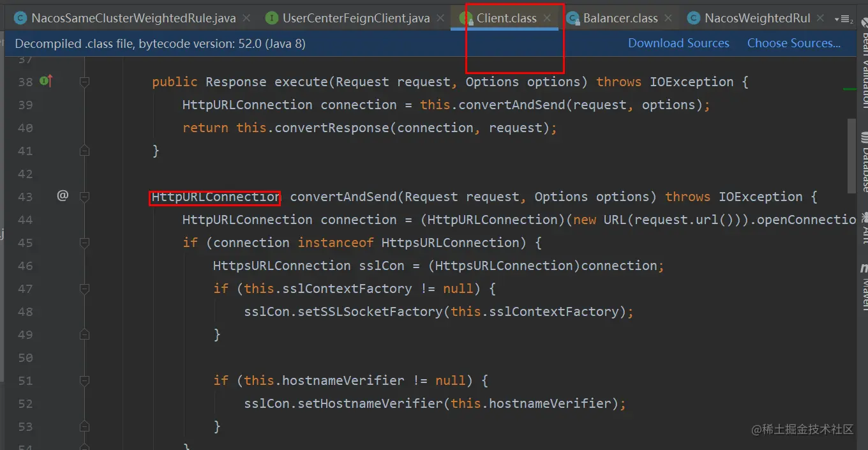868x450 pixels.
Task: Click 'hostnameVerifier' in the line 51 condition
Action: 343,380
